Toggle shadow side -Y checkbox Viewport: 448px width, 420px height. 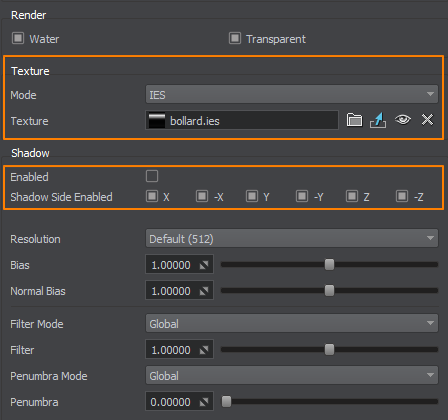302,196
